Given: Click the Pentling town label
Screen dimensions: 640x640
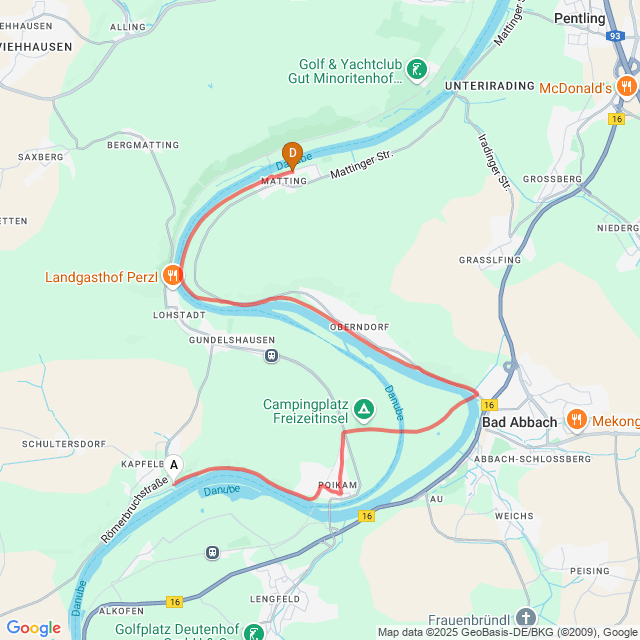Looking at the screenshot, I should pyautogui.click(x=580, y=18).
